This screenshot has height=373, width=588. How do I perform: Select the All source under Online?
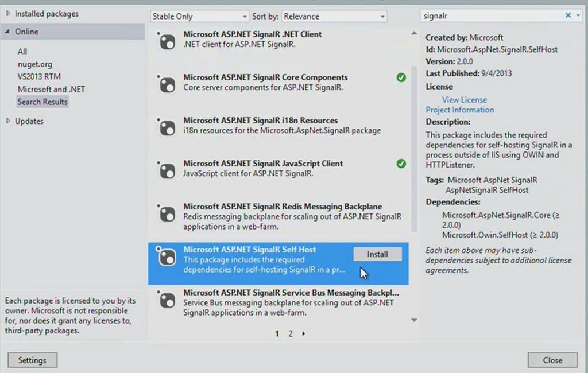[x=22, y=51]
